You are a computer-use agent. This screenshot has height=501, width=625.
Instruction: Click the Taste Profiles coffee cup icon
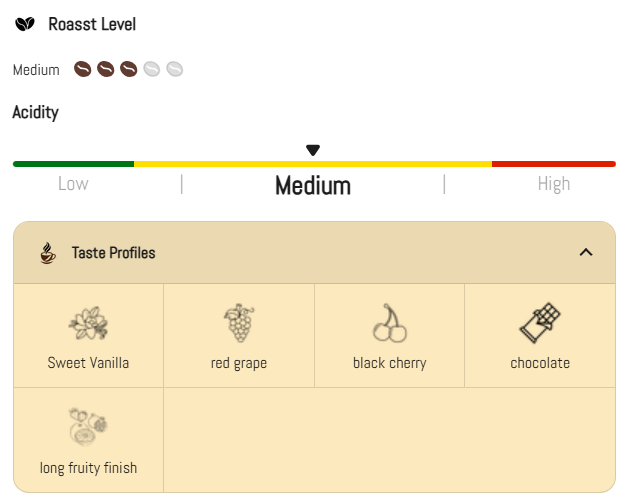[47, 253]
